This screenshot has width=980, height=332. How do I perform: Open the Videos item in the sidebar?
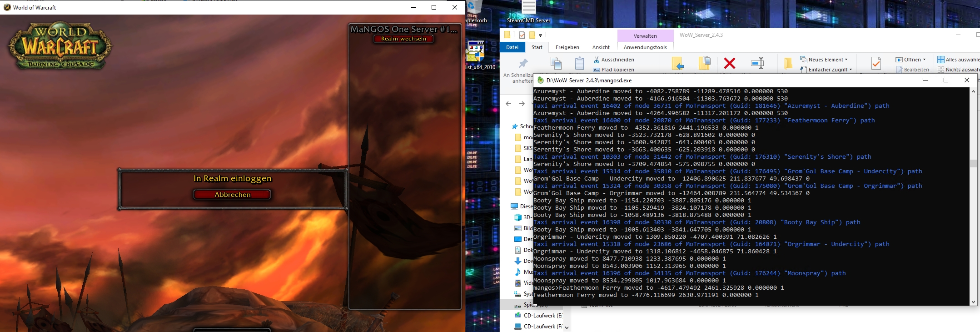(x=523, y=283)
